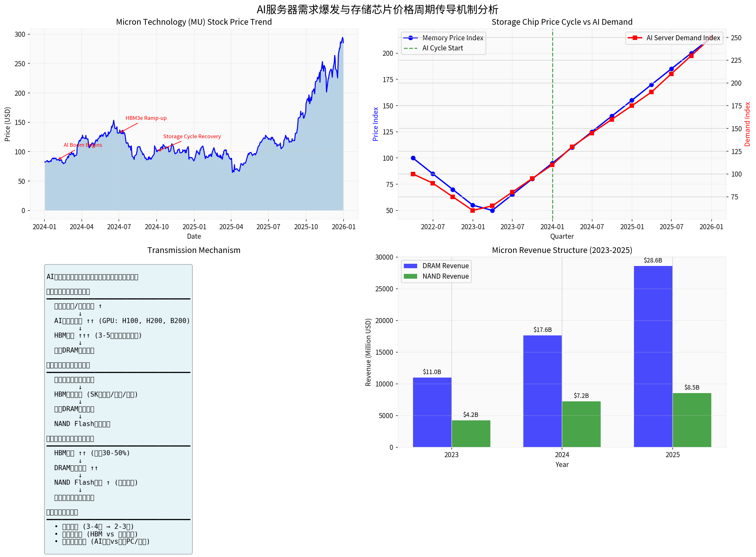Click the first blue data point at index 100
Viewport: 756px width, 557px height.
[x=413, y=158]
